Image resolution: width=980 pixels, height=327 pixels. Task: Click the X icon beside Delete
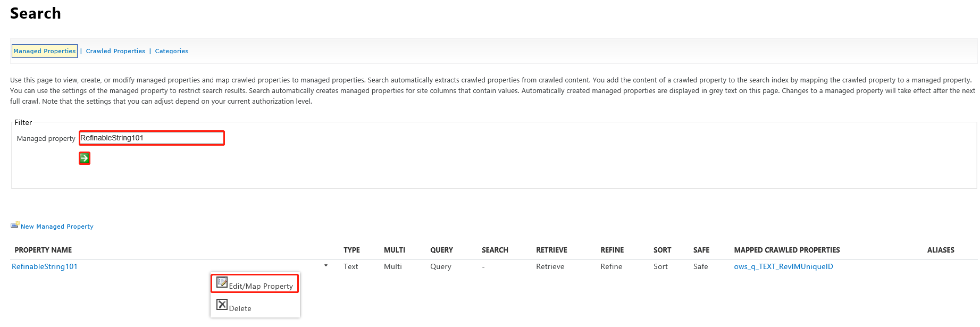tap(222, 305)
